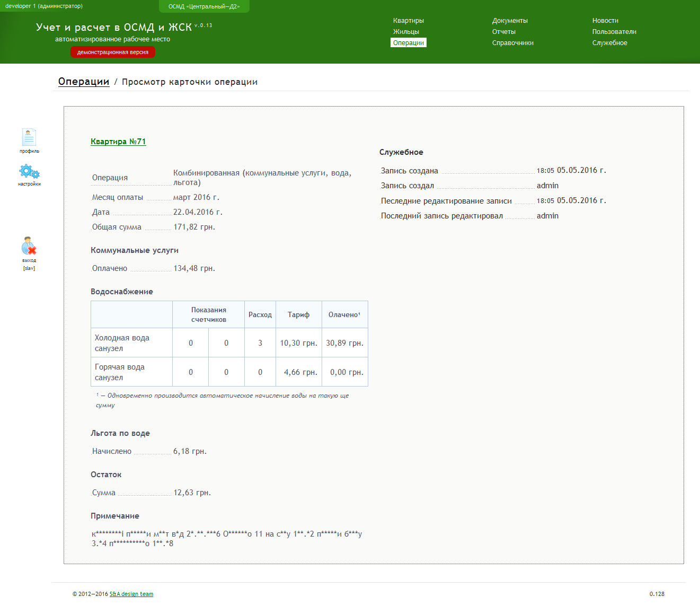The image size is (700, 605).
Task: Open the Отчеты menu
Action: [x=503, y=32]
